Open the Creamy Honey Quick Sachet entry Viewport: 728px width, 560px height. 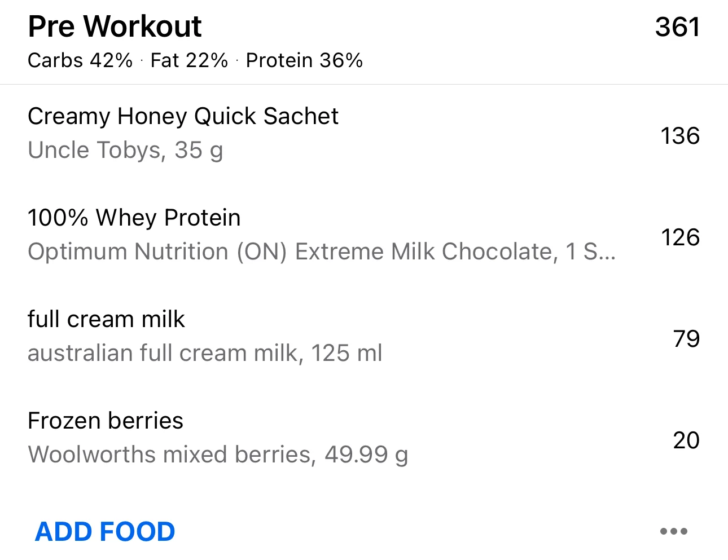point(183,116)
